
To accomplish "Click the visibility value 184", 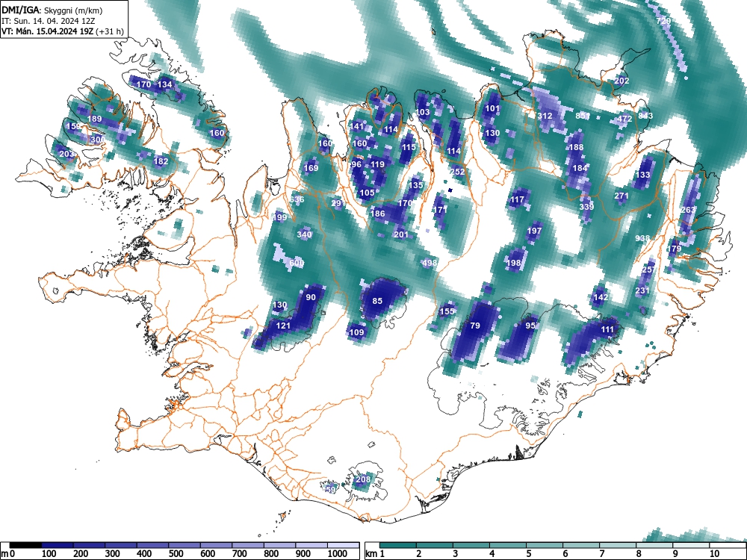I will coord(580,167).
